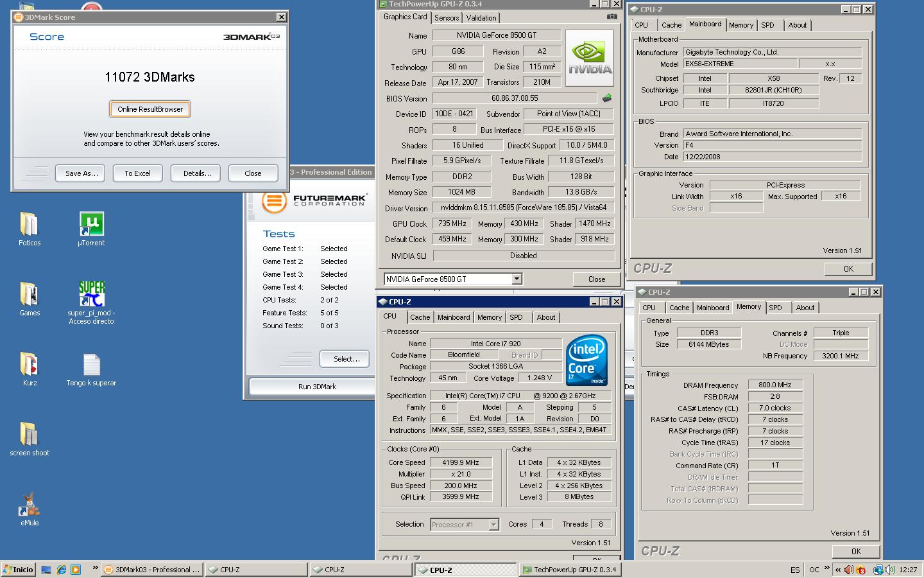Click the GPU-Z BIOS save icon
The image size is (924, 578).
(606, 98)
